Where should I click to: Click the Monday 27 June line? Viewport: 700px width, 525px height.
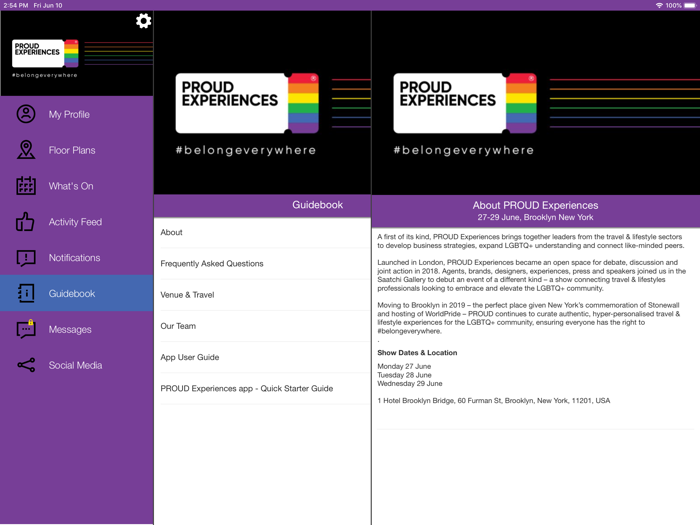(x=404, y=366)
